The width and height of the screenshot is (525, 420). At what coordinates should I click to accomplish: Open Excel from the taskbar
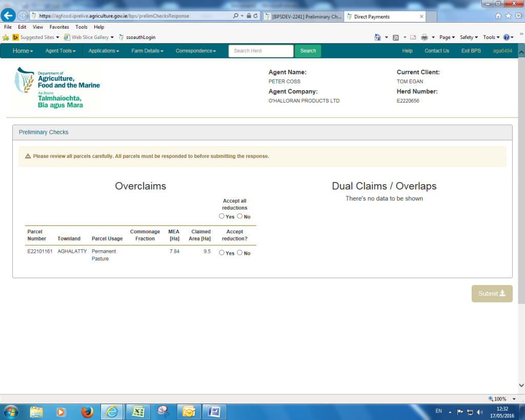137,411
